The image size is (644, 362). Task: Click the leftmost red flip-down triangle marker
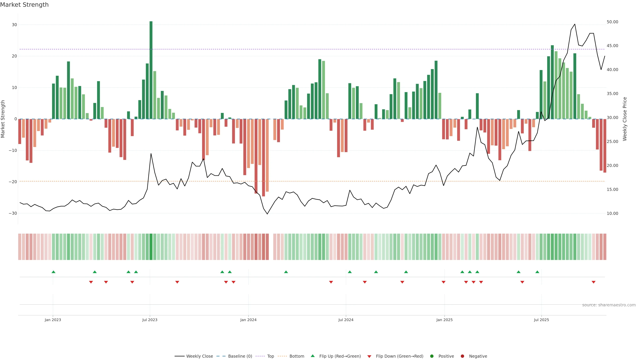(x=91, y=282)
